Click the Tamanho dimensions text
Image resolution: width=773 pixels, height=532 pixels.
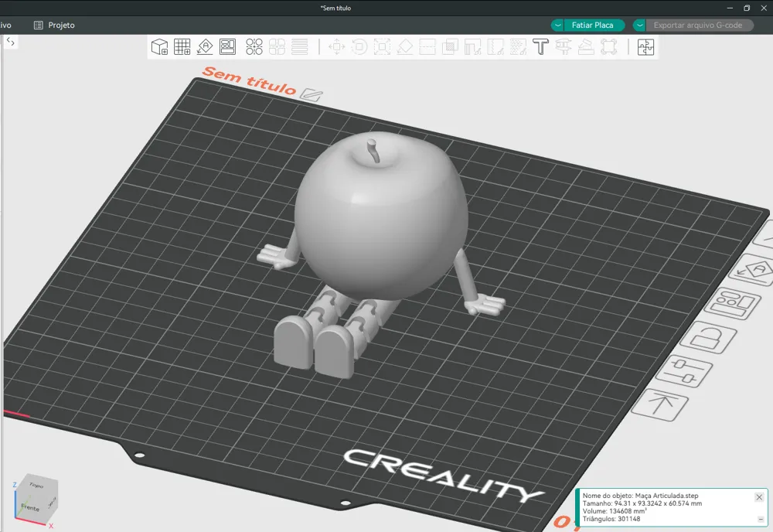point(642,503)
